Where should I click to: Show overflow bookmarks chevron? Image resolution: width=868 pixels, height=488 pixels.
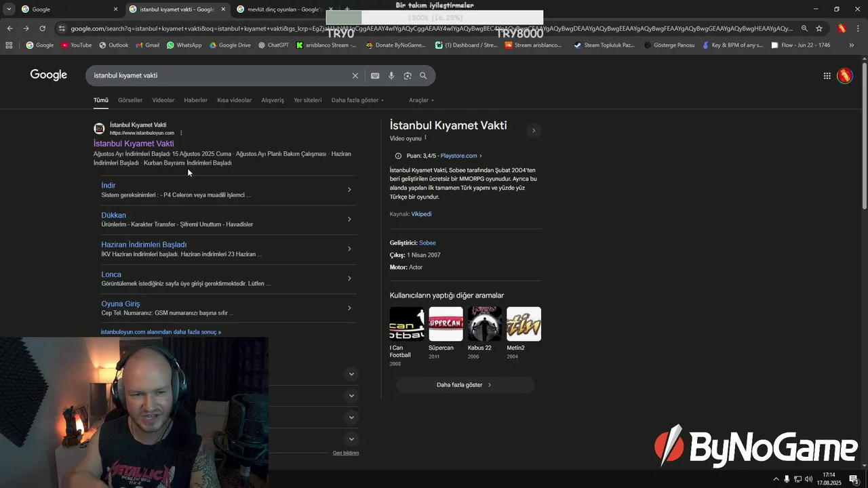click(x=852, y=45)
